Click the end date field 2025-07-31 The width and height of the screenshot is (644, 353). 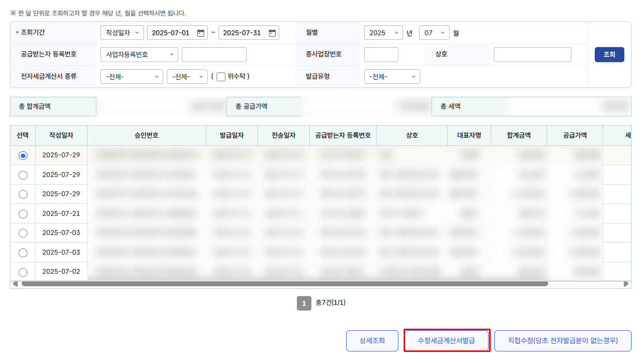(x=249, y=33)
